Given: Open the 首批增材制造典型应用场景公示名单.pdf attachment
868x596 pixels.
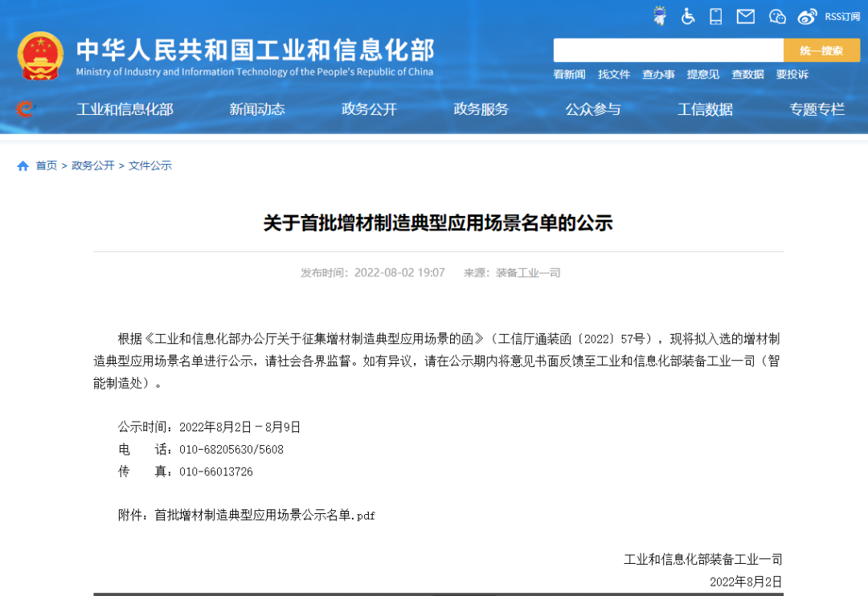Looking at the screenshot, I should pyautogui.click(x=264, y=515).
